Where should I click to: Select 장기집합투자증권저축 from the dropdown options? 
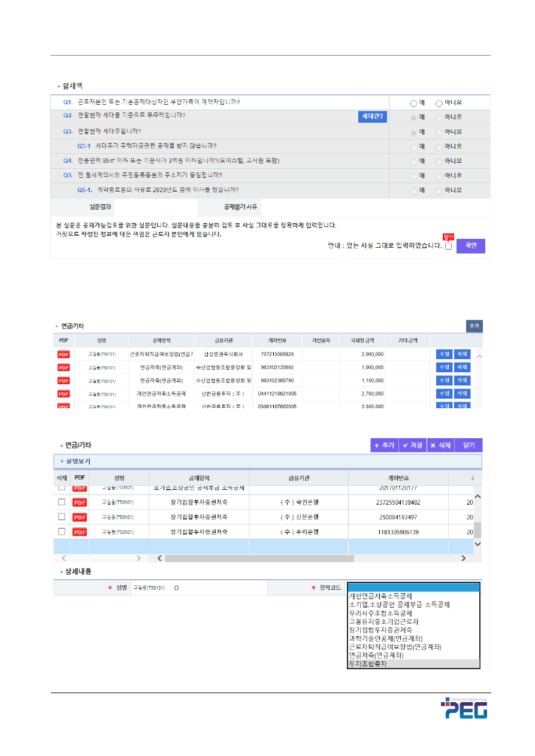380,630
